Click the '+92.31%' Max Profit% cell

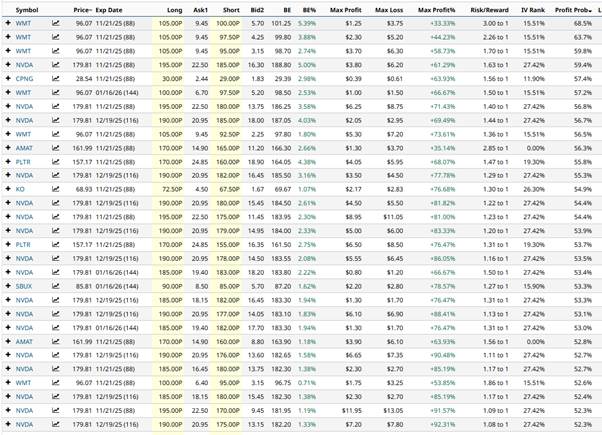pos(443,425)
